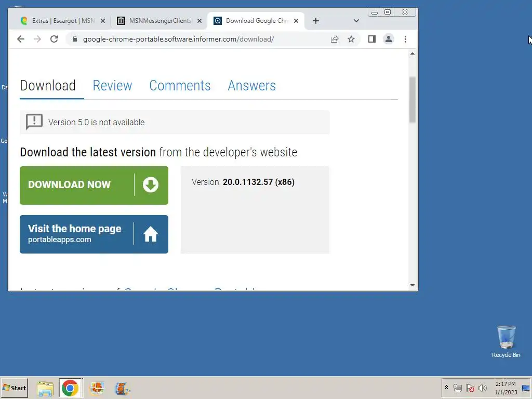Viewport: 532px width, 399px height.
Task: Open the third pinned taskbar application
Action: (97, 388)
